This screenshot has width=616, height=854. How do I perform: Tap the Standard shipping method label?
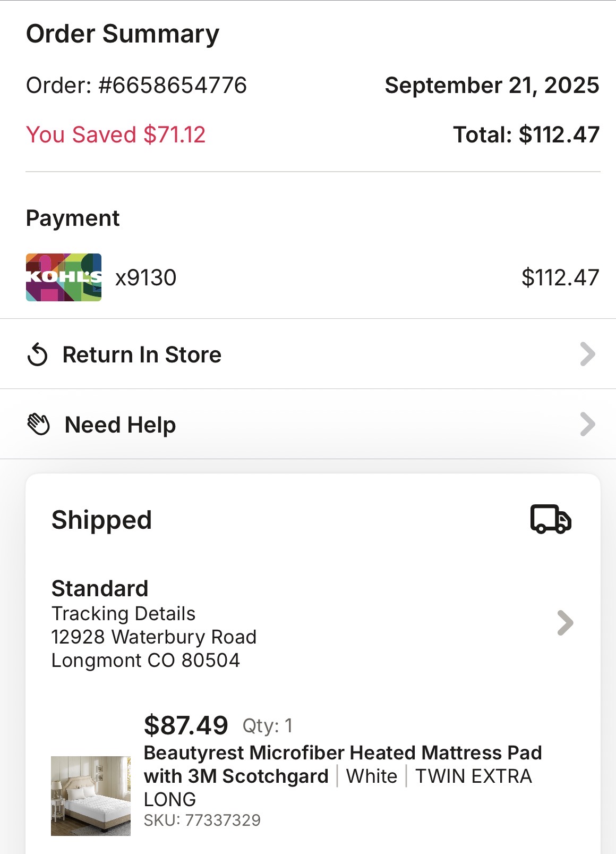[100, 589]
